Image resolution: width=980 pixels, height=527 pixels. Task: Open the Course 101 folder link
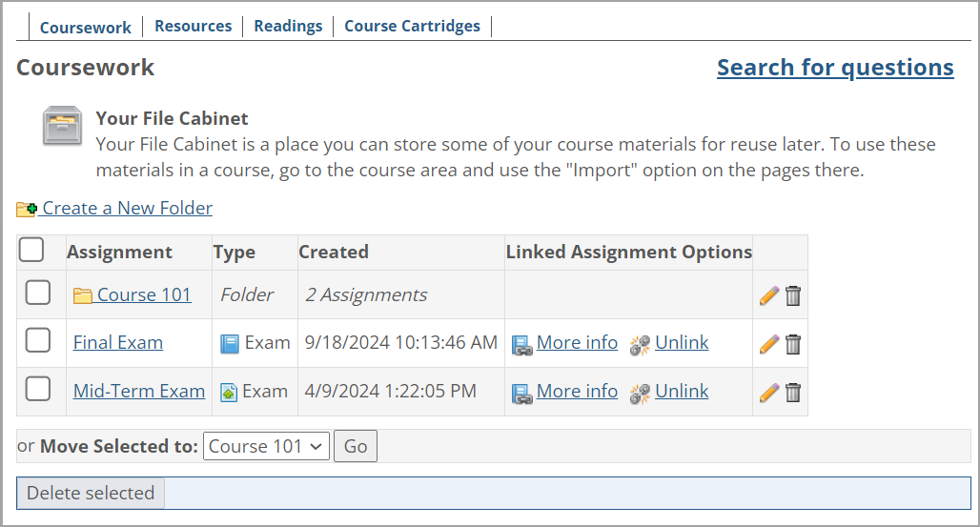pyautogui.click(x=144, y=294)
